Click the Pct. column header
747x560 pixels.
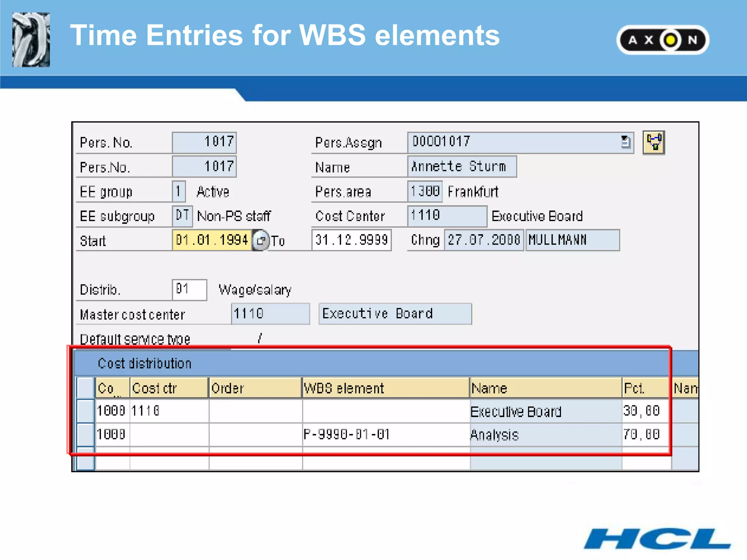646,388
